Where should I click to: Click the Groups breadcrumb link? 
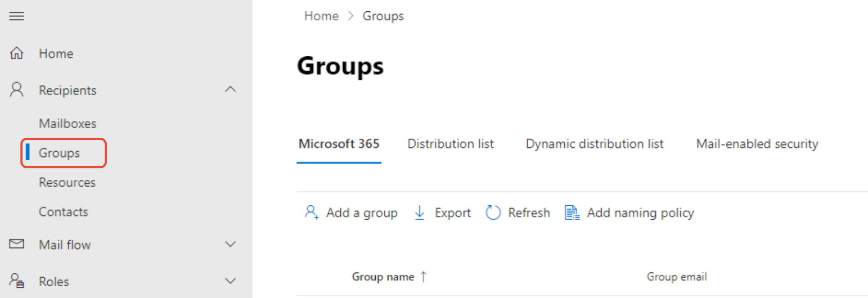point(383,16)
